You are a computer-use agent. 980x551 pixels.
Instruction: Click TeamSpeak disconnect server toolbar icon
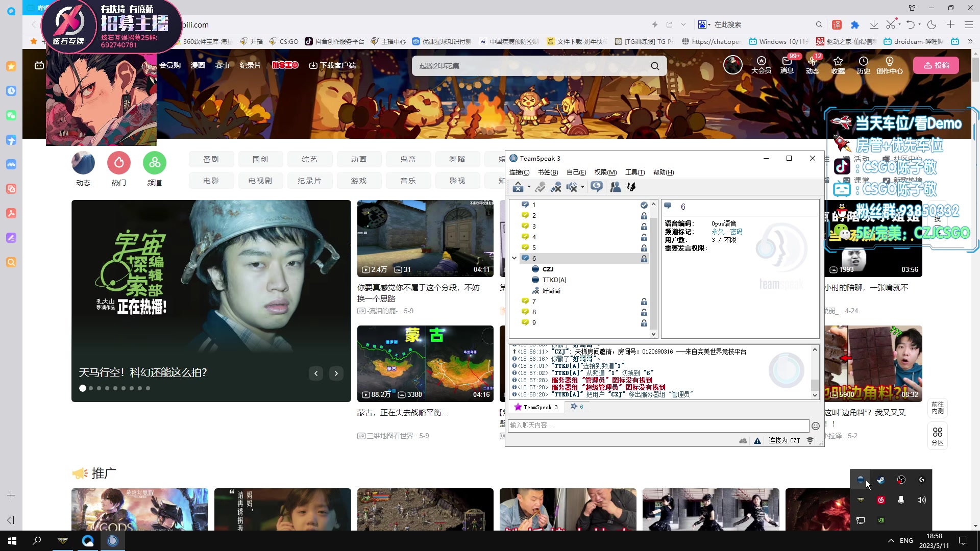(x=518, y=187)
